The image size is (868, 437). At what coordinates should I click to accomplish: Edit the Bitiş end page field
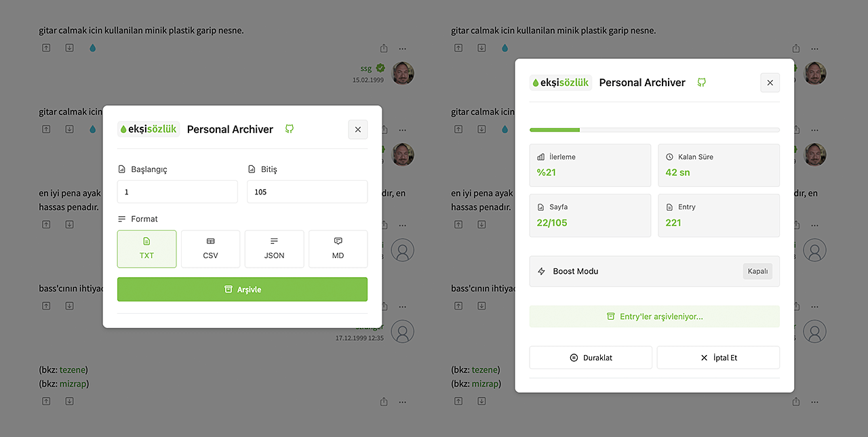pyautogui.click(x=307, y=192)
